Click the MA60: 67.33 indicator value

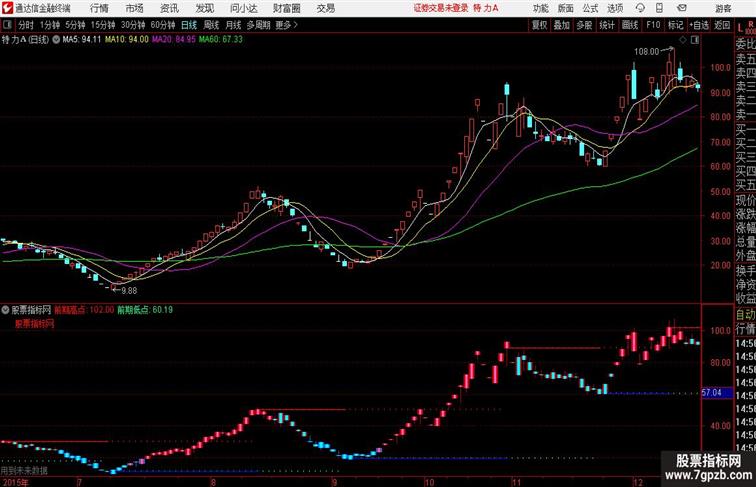point(221,40)
